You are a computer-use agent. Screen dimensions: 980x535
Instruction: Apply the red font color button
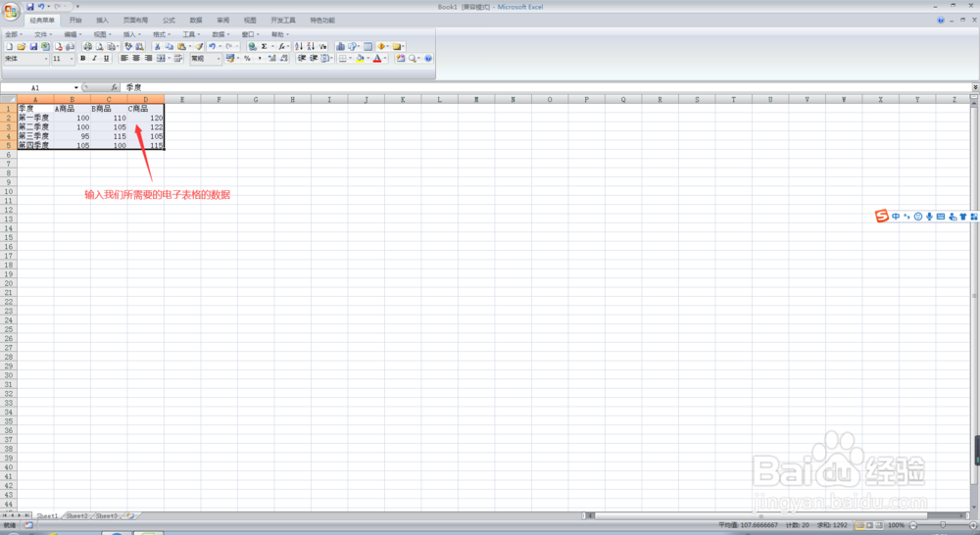tap(377, 58)
